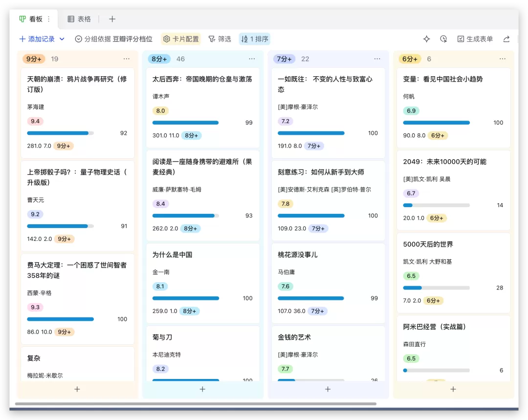Image resolution: width=528 pixels, height=420 pixels.
Task: Click author name 马伯庸
Action: pos(286,272)
